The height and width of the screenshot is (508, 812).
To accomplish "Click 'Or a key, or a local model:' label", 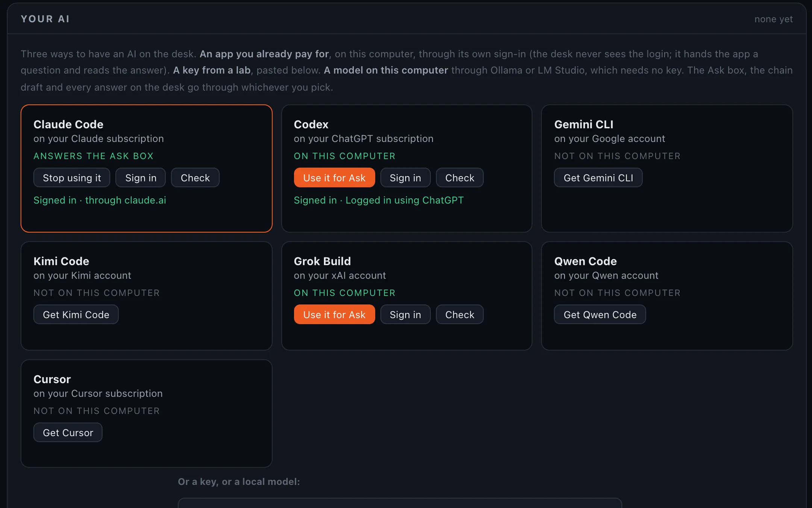I will click(239, 482).
